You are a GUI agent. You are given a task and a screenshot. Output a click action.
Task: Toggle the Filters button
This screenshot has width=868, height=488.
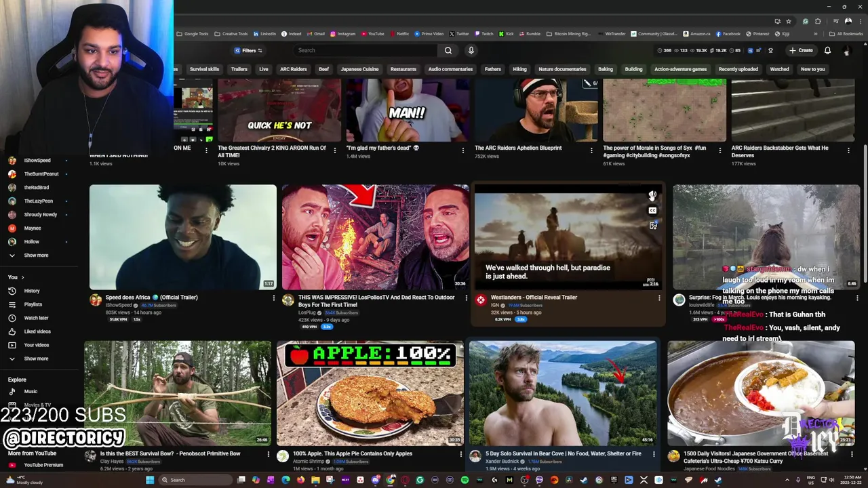pos(248,50)
